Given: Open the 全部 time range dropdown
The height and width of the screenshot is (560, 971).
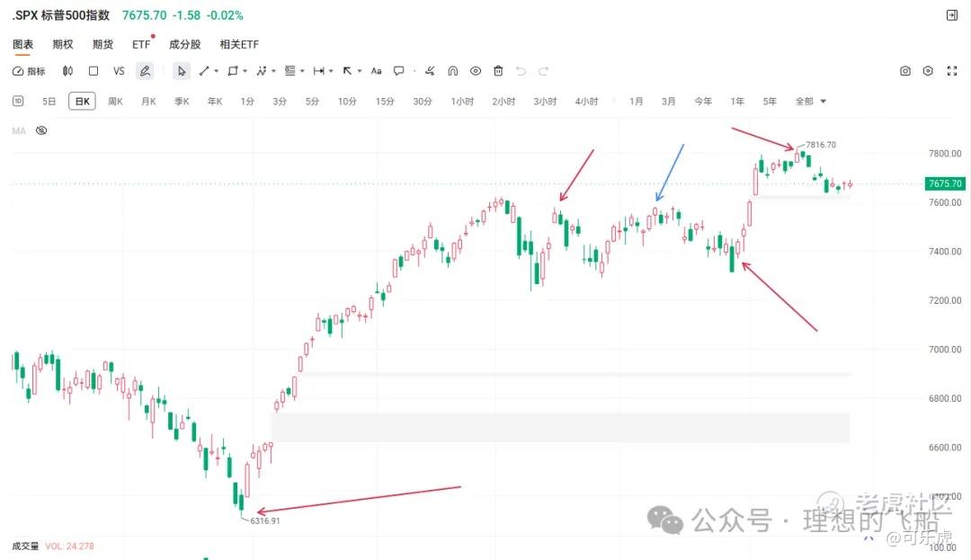Looking at the screenshot, I should click(810, 102).
